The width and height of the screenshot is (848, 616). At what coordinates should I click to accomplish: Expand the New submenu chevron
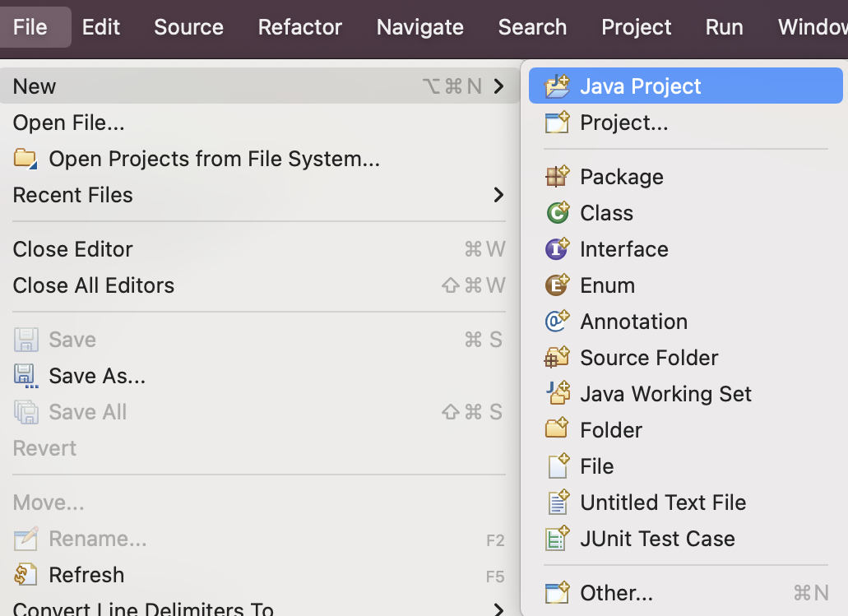coord(498,86)
